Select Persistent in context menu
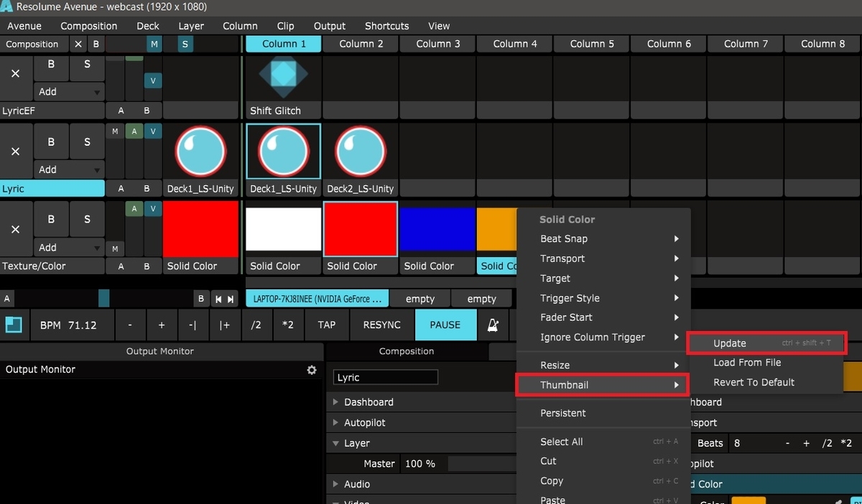Image resolution: width=862 pixels, height=504 pixels. 603,413
